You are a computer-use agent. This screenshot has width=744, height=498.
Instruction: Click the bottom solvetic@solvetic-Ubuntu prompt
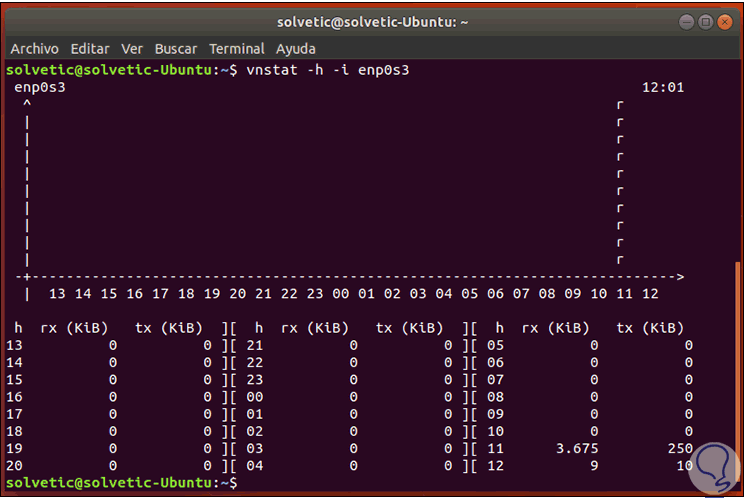pos(121,483)
